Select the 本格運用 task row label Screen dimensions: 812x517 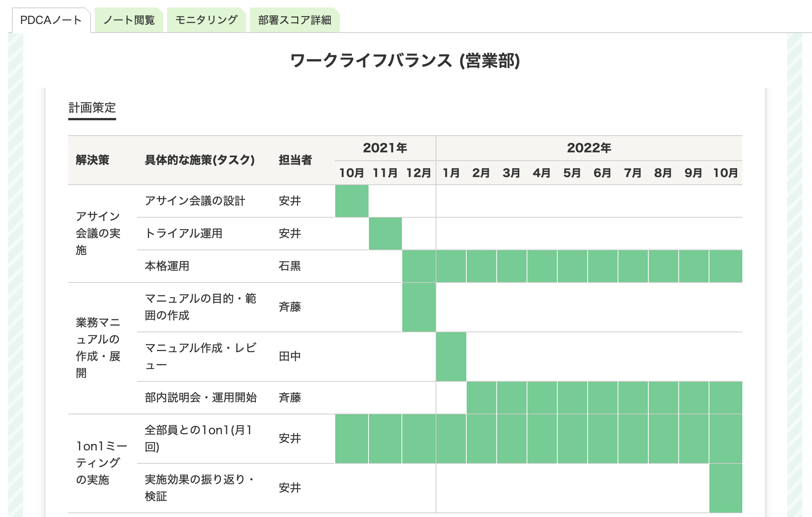point(167,266)
